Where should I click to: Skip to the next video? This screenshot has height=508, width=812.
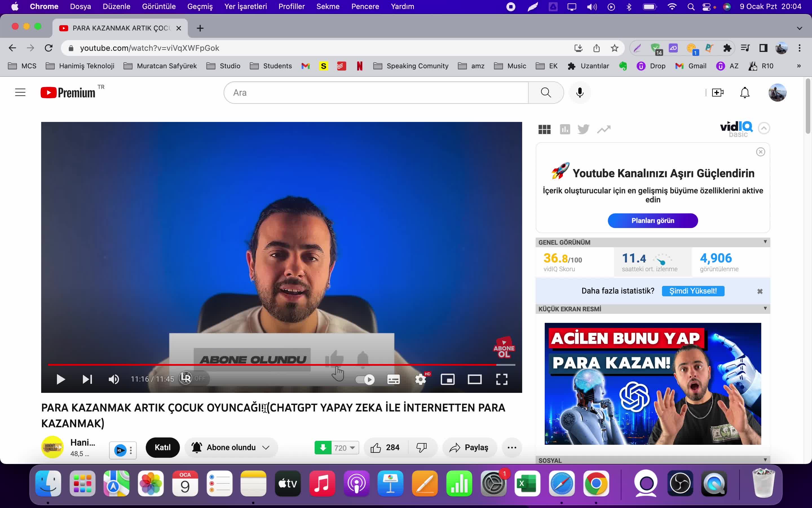(87, 379)
